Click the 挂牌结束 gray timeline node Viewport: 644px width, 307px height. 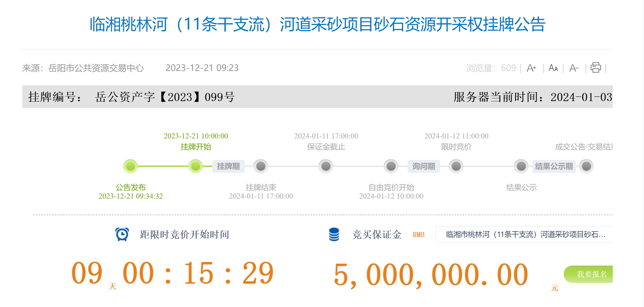[261, 166]
